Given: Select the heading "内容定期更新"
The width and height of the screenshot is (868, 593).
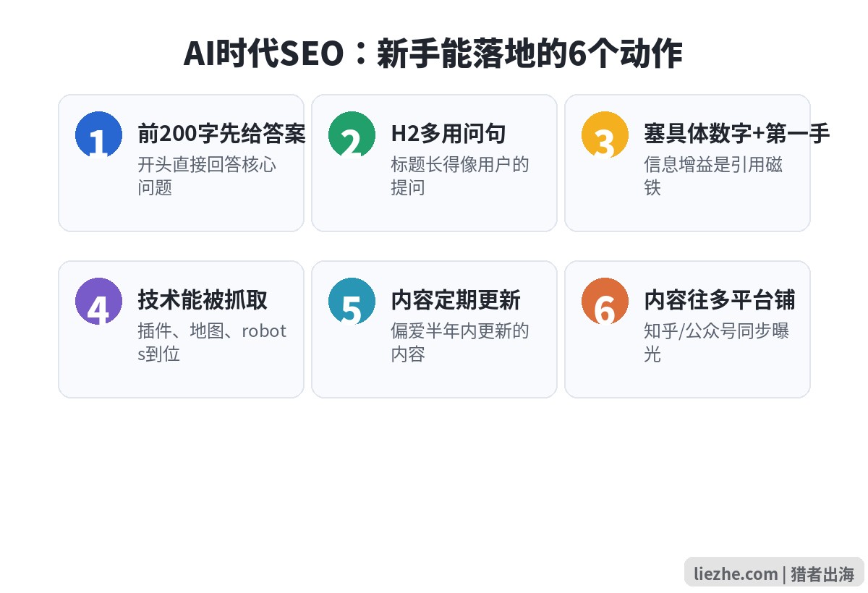Looking at the screenshot, I should click(x=456, y=300).
